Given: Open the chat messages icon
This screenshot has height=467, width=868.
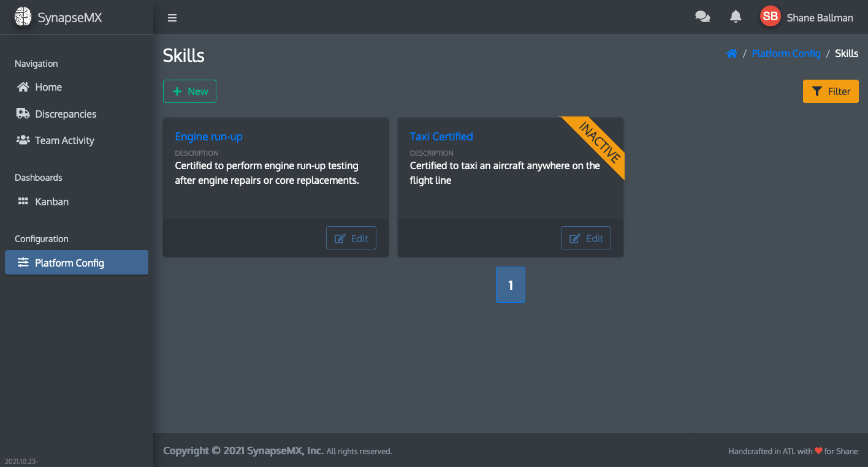Looking at the screenshot, I should [x=702, y=17].
